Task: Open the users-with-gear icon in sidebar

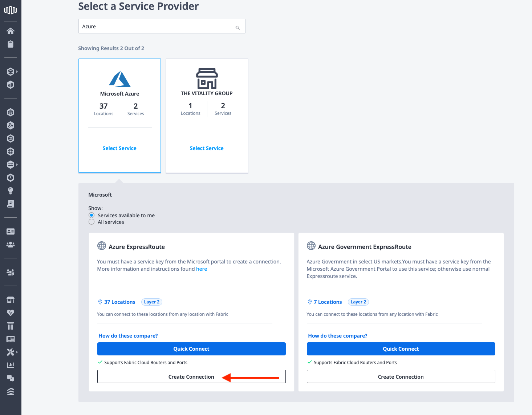Action: [11, 272]
